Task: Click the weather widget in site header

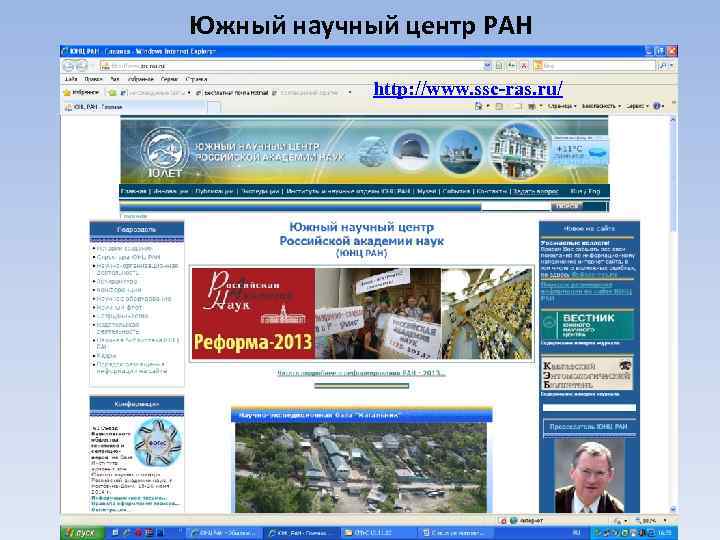Action: pyautogui.click(x=581, y=150)
